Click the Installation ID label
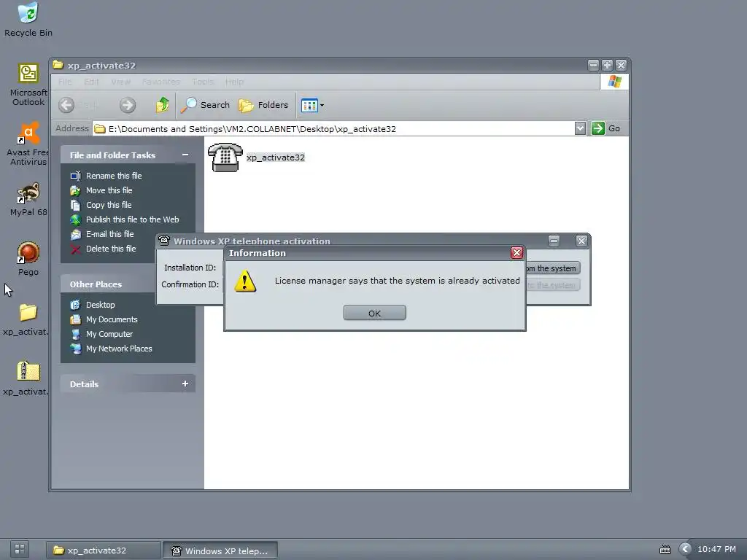 tap(190, 268)
